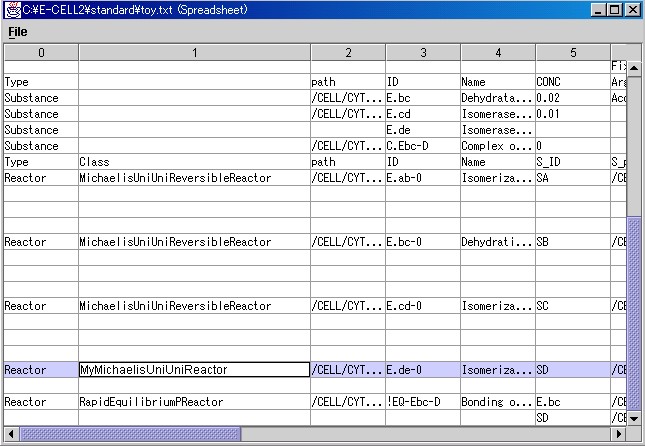The width and height of the screenshot is (645, 446).
Task: Click horizontal scrollbar right arrow
Action: coord(618,434)
